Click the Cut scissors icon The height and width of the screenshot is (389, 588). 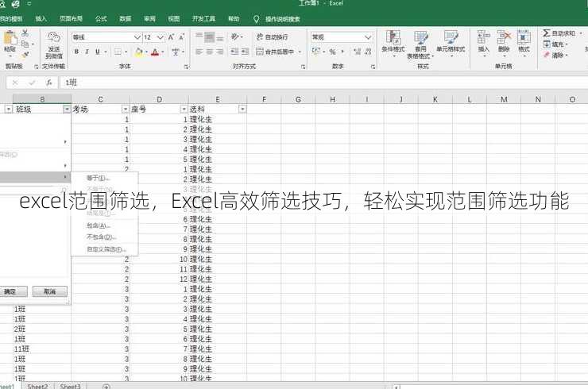click(25, 33)
